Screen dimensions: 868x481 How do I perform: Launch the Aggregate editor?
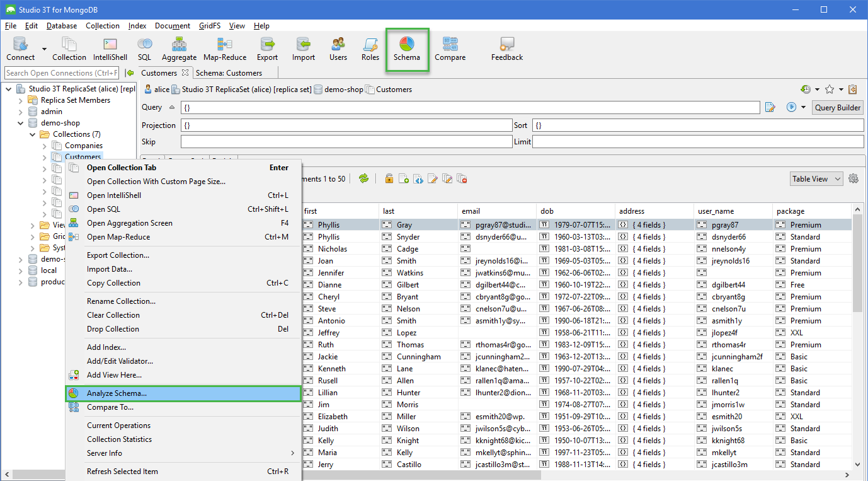tap(179, 49)
